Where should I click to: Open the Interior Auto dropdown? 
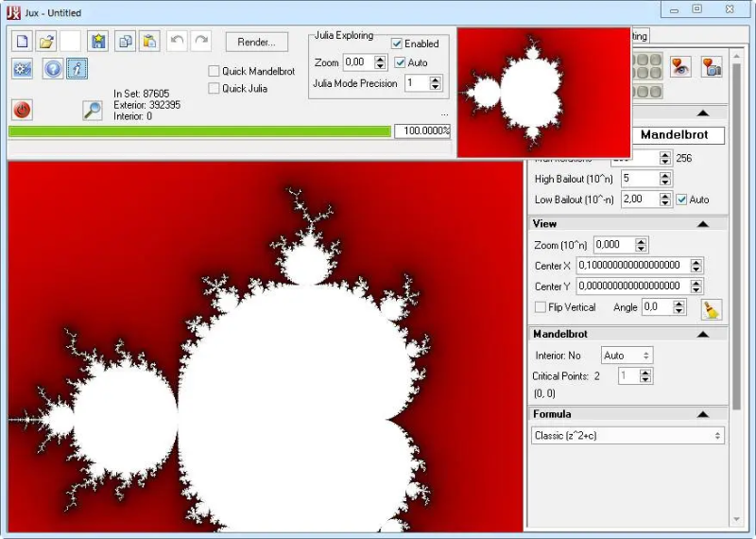(627, 356)
